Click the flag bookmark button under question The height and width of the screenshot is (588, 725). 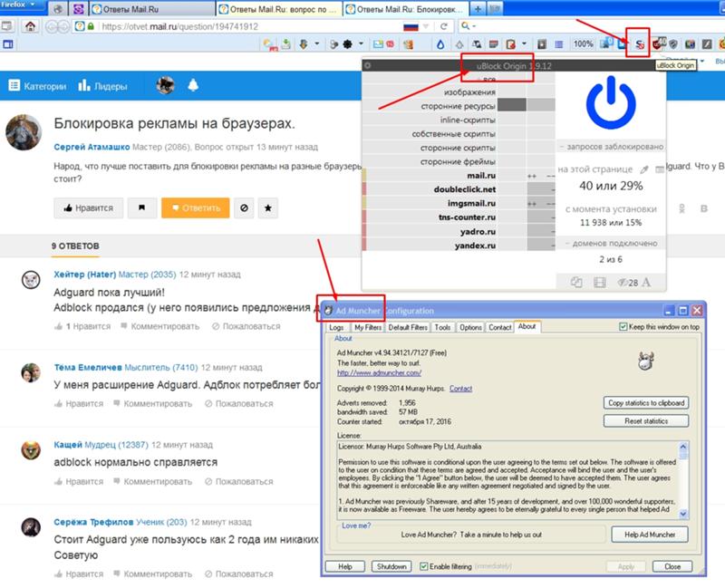[142, 208]
